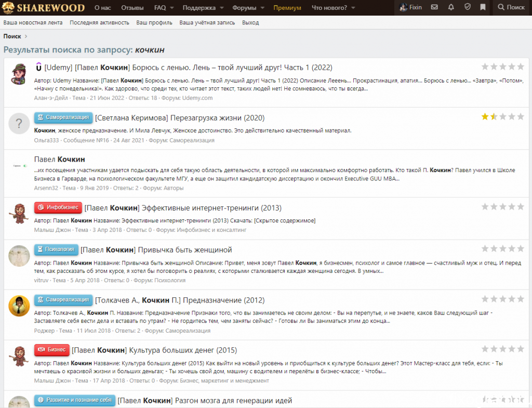Click date 21 Июн 2022
Image resolution: width=532 pixels, height=408 pixels.
click(x=107, y=98)
